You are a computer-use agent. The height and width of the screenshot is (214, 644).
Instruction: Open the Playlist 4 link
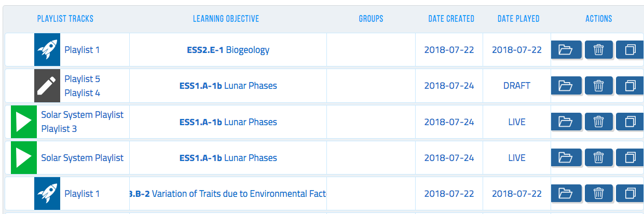coord(83,93)
